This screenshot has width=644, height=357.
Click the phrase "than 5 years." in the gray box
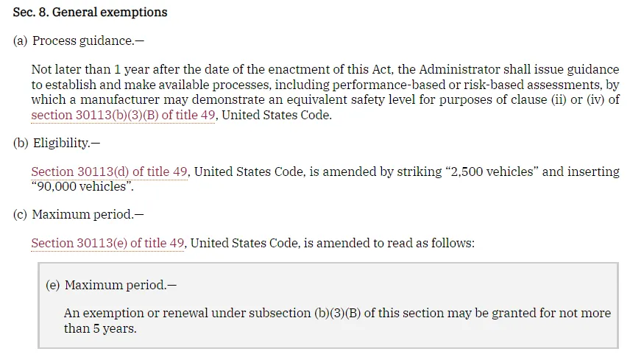tap(100, 328)
